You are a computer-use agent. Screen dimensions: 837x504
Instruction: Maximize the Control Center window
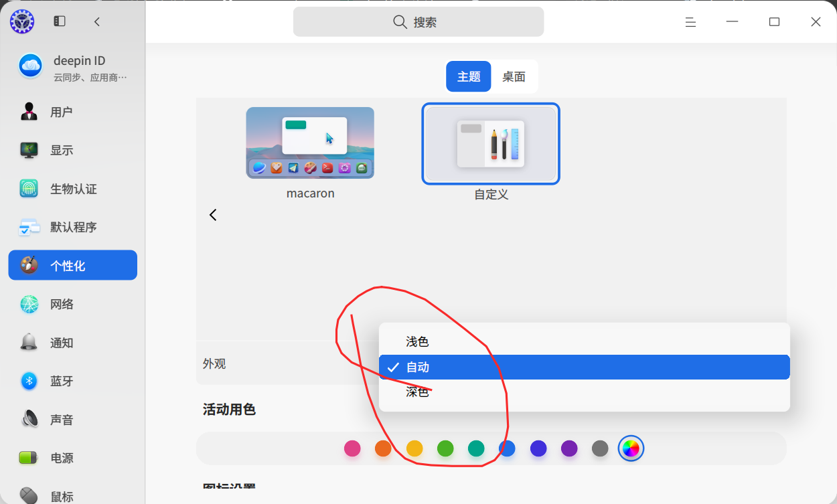pyautogui.click(x=775, y=22)
